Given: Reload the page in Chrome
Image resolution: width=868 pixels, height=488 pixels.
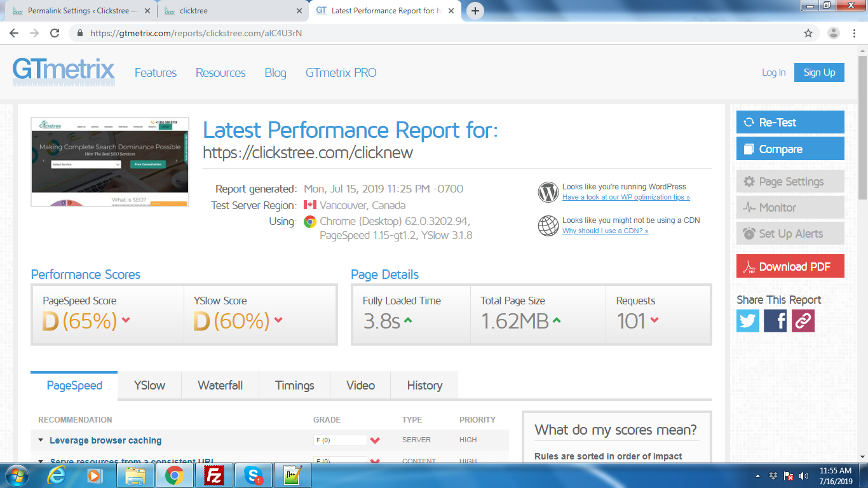Looking at the screenshot, I should pyautogui.click(x=55, y=33).
